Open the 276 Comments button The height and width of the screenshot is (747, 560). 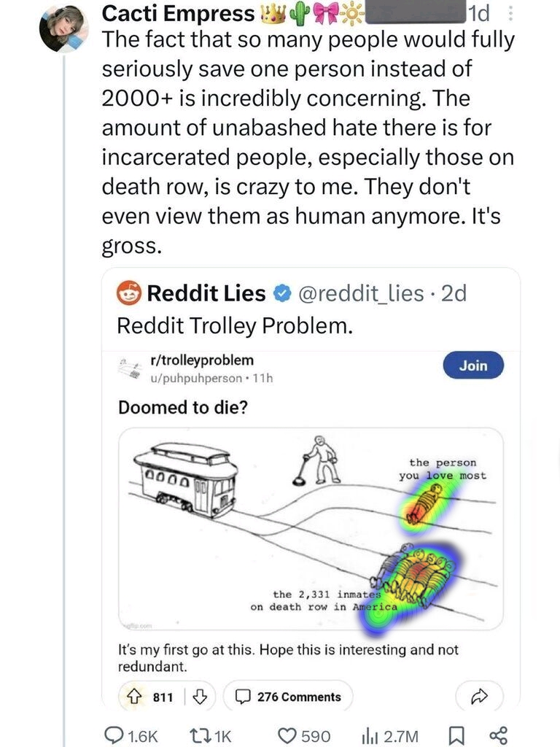click(x=288, y=697)
